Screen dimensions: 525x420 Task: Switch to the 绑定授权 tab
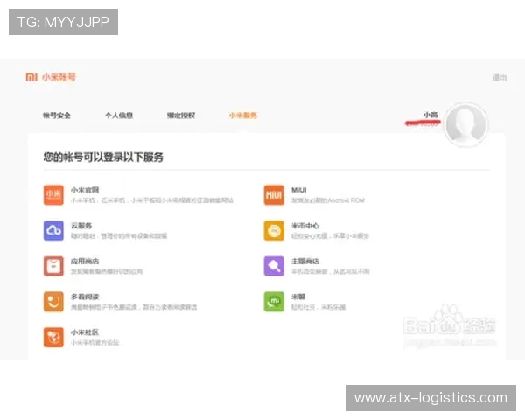[181, 115]
